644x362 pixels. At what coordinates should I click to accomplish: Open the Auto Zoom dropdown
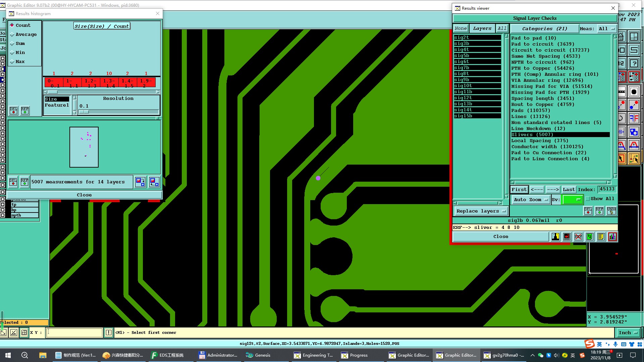pyautogui.click(x=530, y=200)
